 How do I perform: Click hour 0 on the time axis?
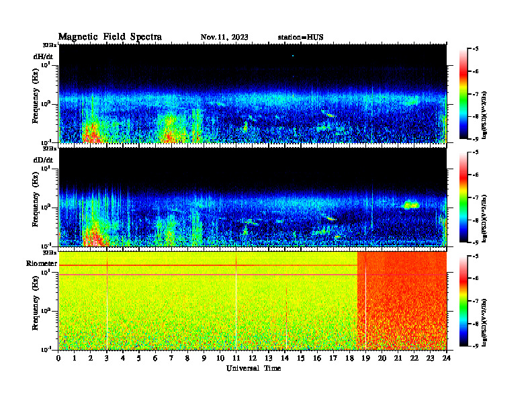(x=58, y=358)
